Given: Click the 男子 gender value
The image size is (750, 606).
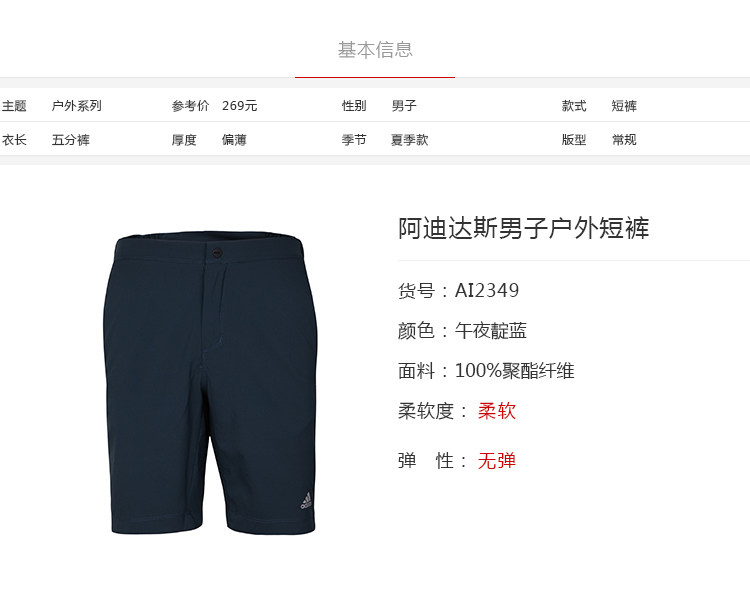Looking at the screenshot, I should coord(404,106).
